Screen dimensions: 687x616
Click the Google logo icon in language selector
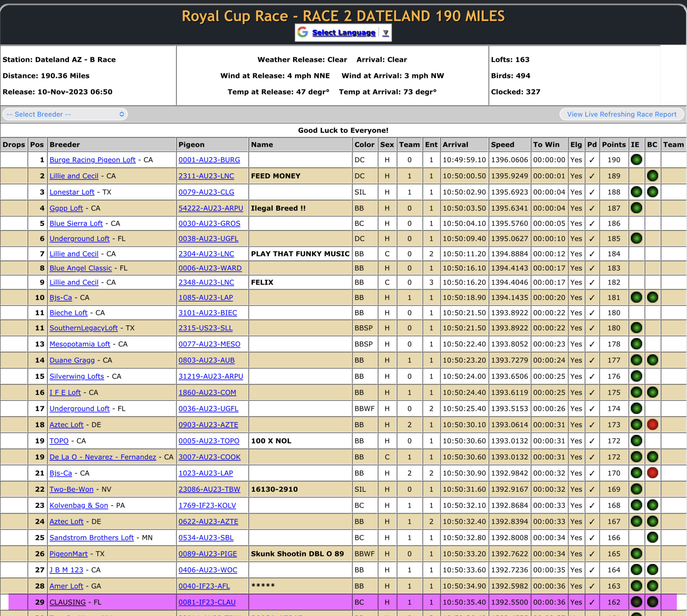pyautogui.click(x=302, y=32)
